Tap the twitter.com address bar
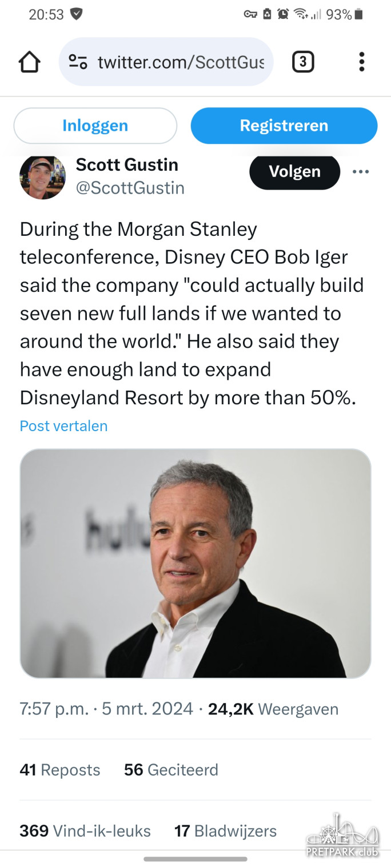The width and height of the screenshot is (391, 868). click(180, 62)
